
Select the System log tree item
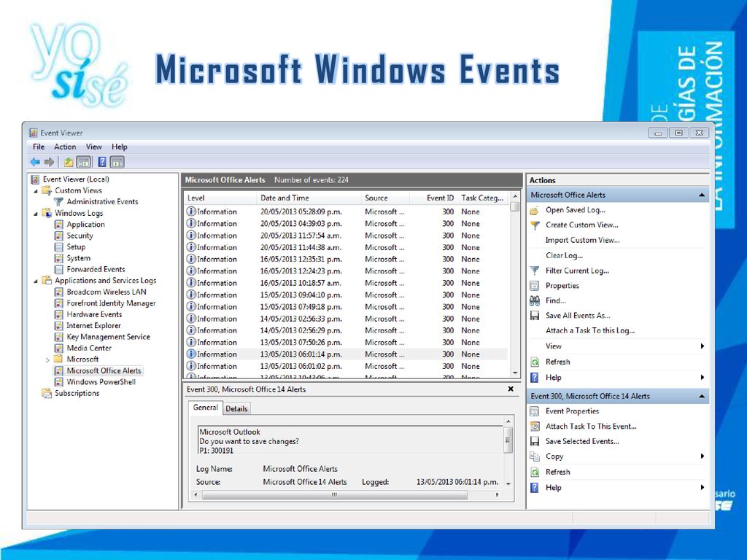(x=78, y=258)
